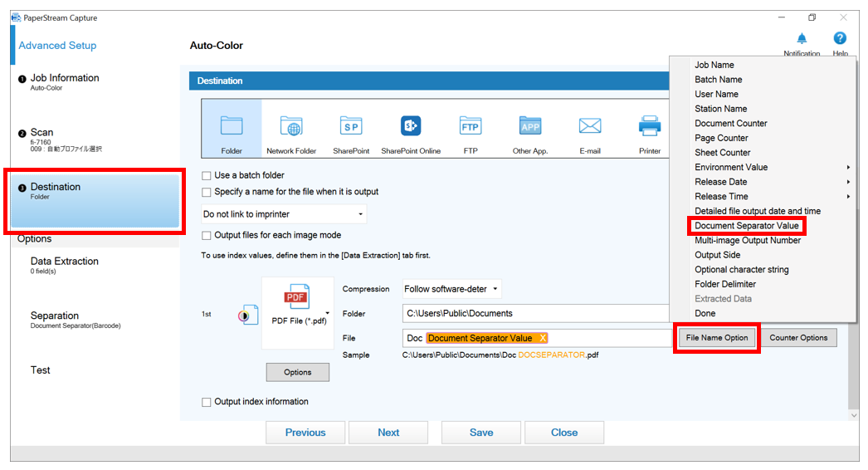The height and width of the screenshot is (470, 868).
Task: Open the Do not link to imprinter dropdown
Action: click(x=284, y=214)
